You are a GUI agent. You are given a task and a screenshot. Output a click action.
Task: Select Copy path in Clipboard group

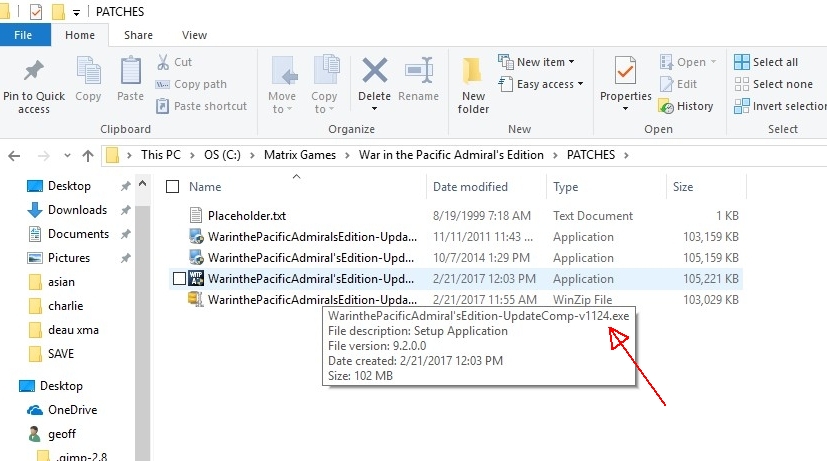click(x=191, y=84)
